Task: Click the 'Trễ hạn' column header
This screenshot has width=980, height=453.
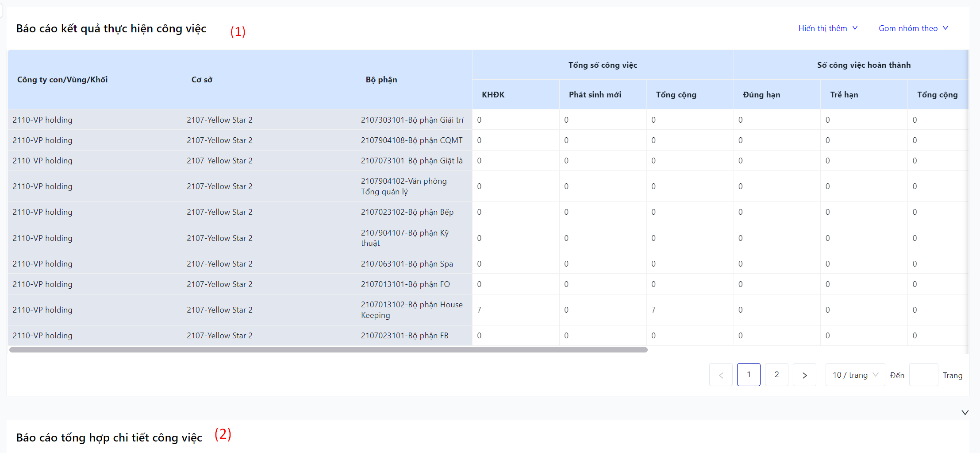Action: click(844, 95)
